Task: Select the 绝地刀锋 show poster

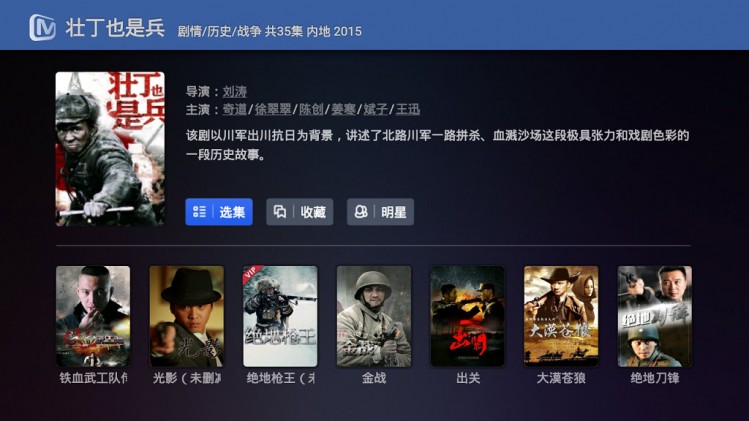Action: [x=654, y=316]
